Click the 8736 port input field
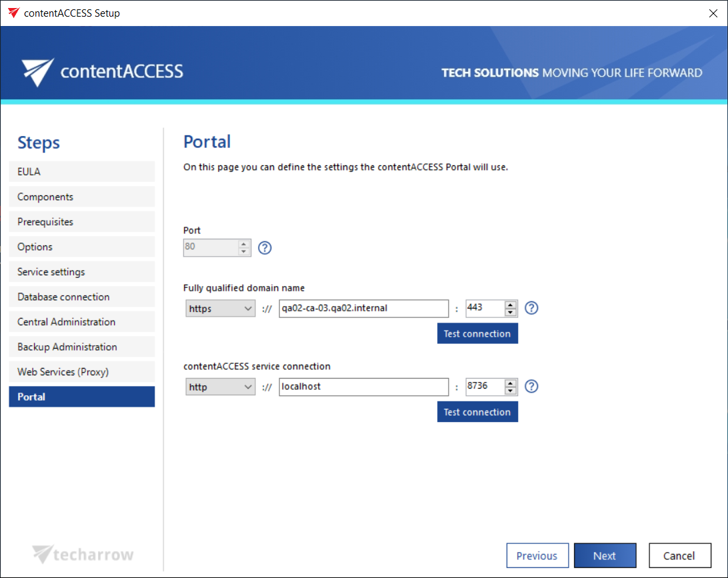 [x=485, y=387]
